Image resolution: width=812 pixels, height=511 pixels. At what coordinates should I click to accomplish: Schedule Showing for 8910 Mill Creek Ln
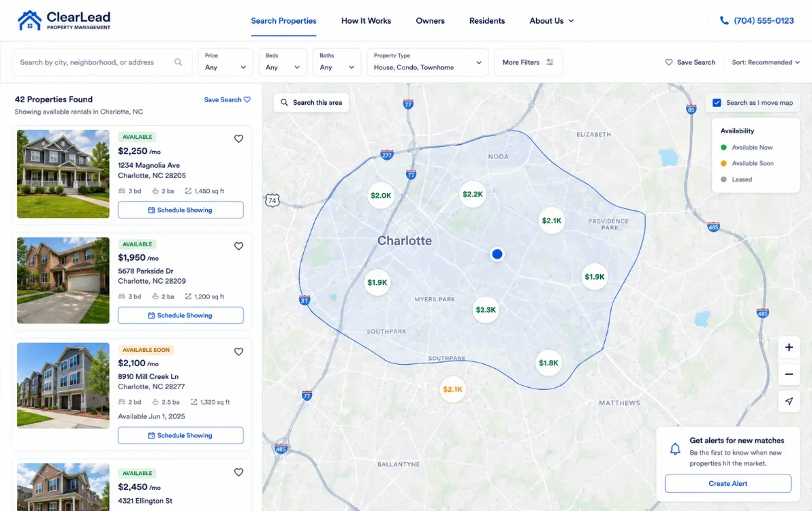point(181,435)
